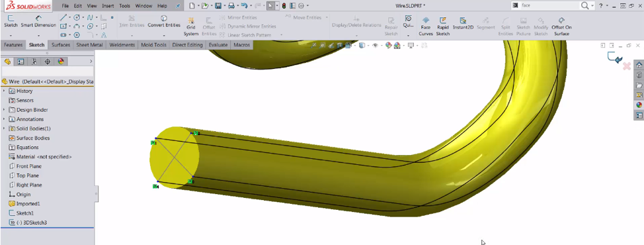Expand the History tree node
The height and width of the screenshot is (245, 644).
[x=4, y=91]
